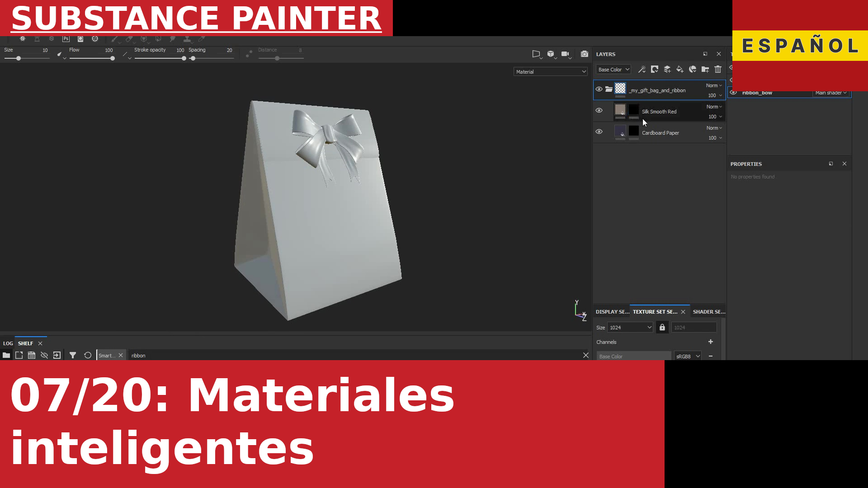Screen dimensions: 868x488
Task: Switch to the TEXTURE SET SE... tab
Action: pos(655,312)
